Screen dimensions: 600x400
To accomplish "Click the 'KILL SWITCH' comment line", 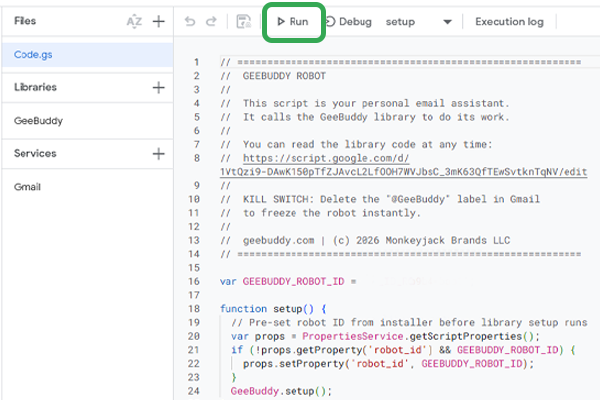I will [380, 199].
